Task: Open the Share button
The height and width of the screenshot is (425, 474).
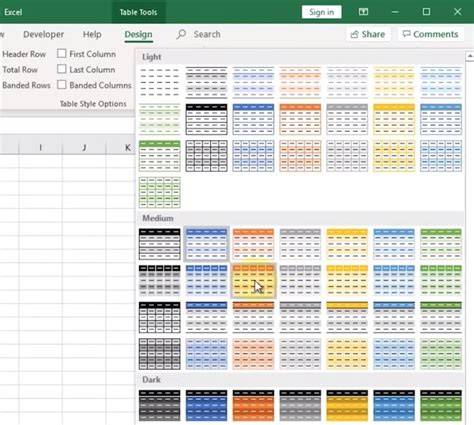Action: pyautogui.click(x=368, y=34)
